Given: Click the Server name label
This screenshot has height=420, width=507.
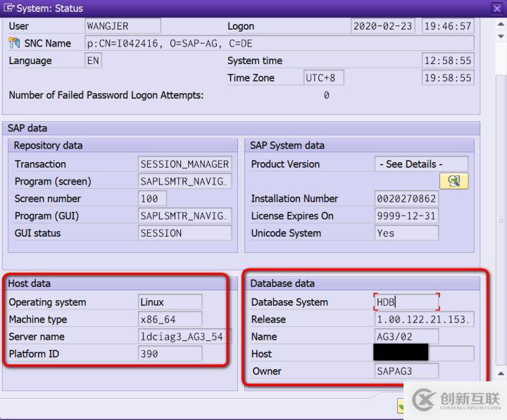Looking at the screenshot, I should pyautogui.click(x=37, y=337).
